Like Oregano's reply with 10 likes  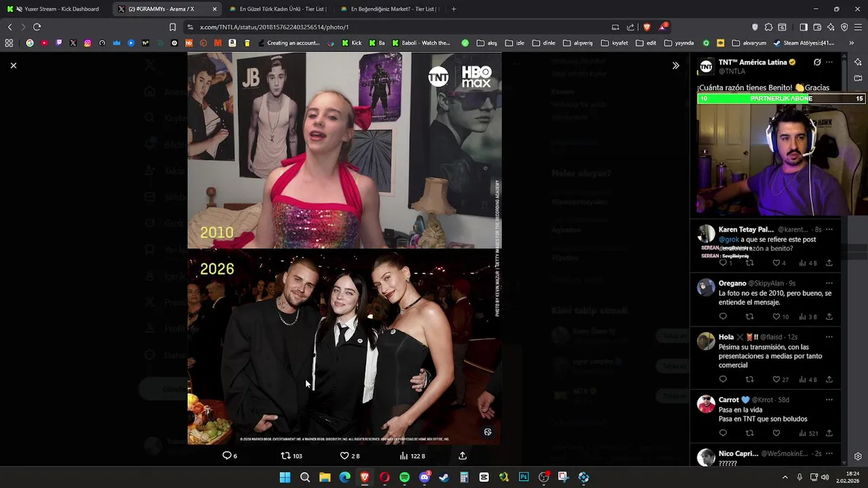click(x=781, y=317)
